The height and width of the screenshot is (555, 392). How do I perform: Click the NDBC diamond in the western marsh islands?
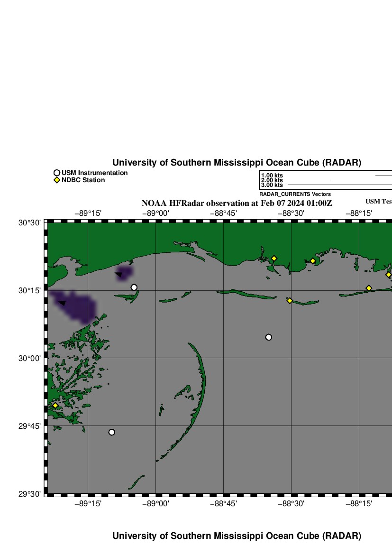(55, 406)
